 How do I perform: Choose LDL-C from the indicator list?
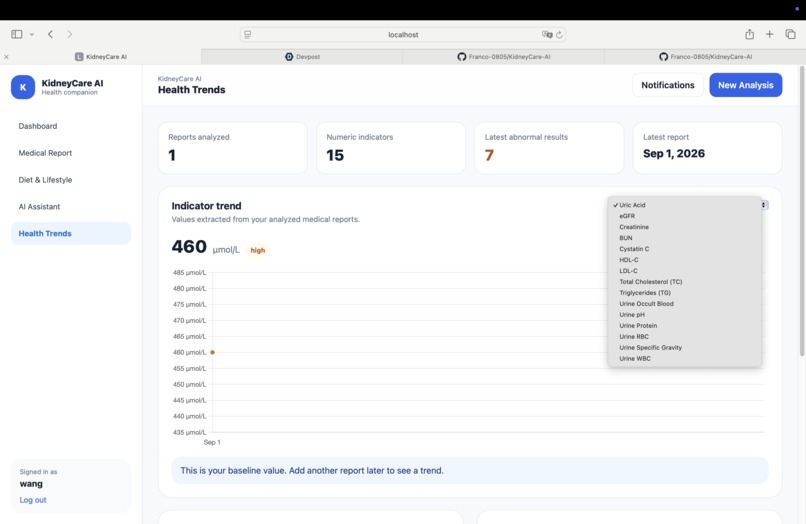(x=684, y=270)
